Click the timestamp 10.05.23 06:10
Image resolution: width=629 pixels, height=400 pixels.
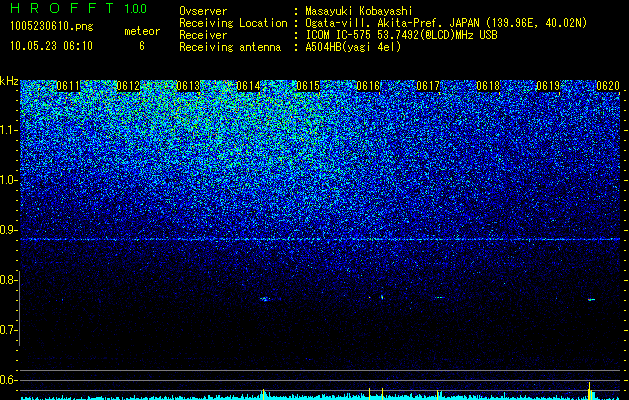[x=51, y=46]
